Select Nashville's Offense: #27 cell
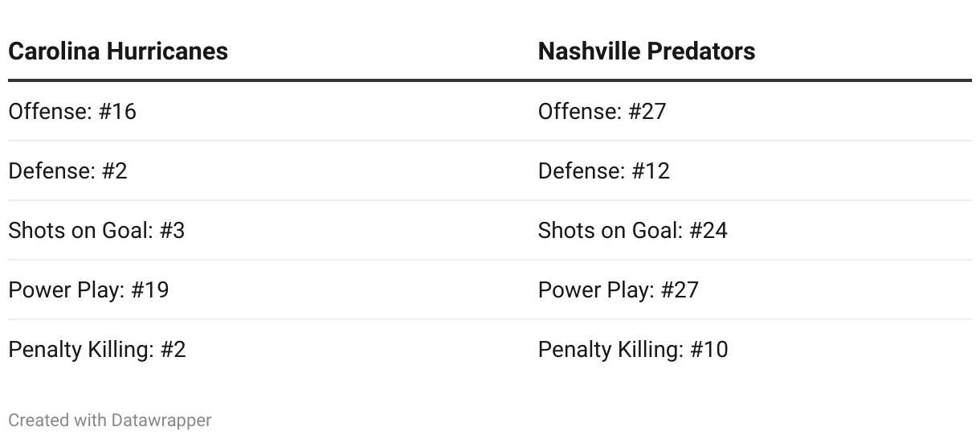 pos(602,111)
